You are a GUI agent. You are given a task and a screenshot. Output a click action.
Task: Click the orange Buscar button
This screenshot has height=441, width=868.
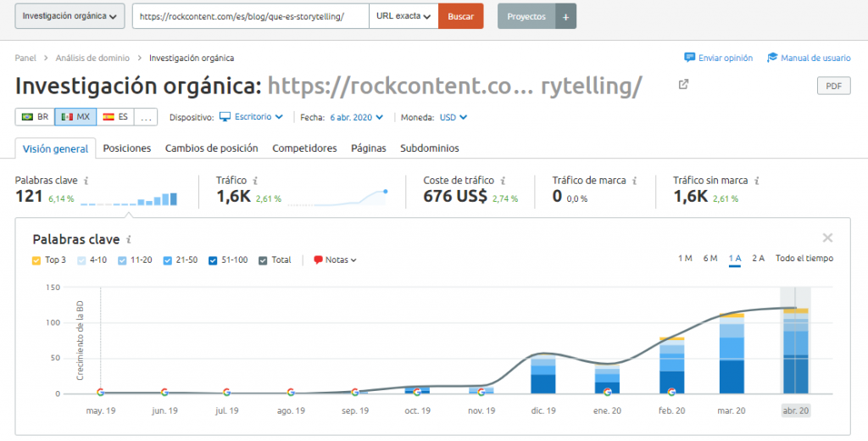(x=460, y=17)
